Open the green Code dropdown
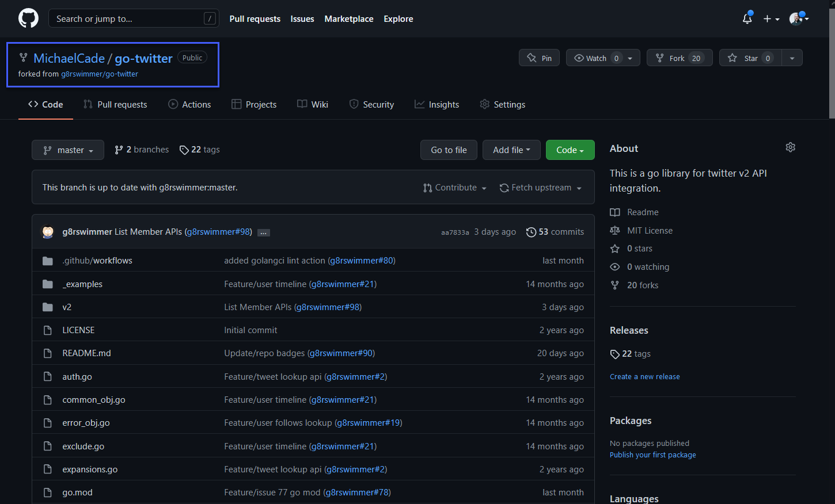 click(x=570, y=150)
